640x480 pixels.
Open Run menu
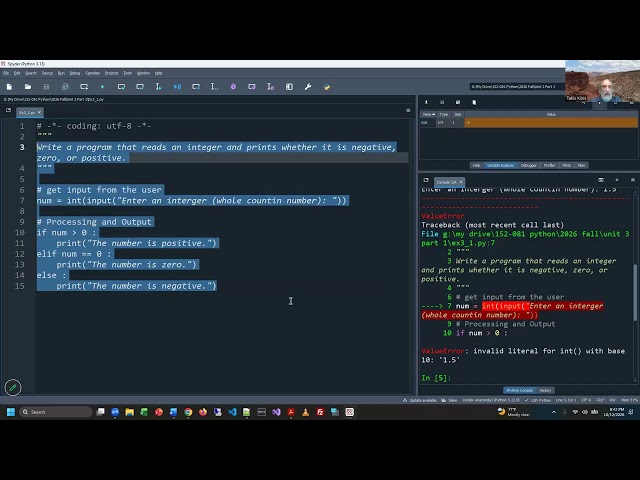(x=61, y=73)
